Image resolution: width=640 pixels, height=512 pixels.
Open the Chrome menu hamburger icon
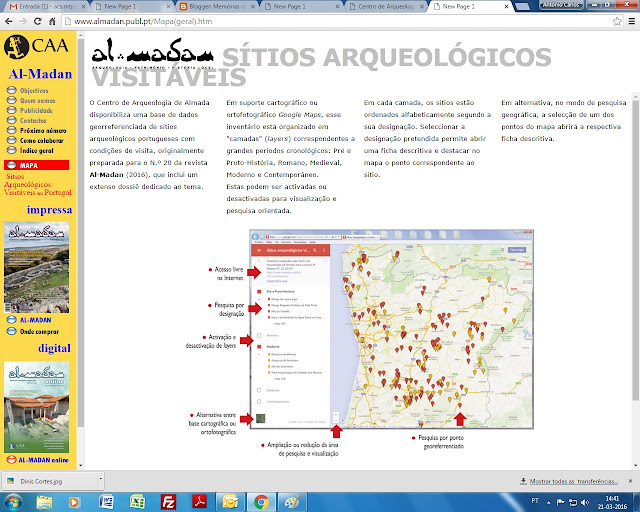[631, 21]
